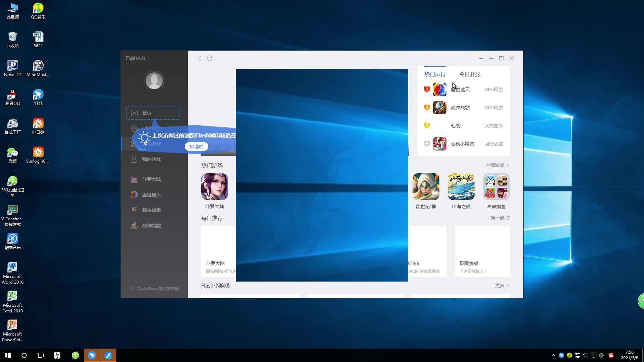
Task: Click the 心动小精灵 ranking icon
Action: click(439, 144)
